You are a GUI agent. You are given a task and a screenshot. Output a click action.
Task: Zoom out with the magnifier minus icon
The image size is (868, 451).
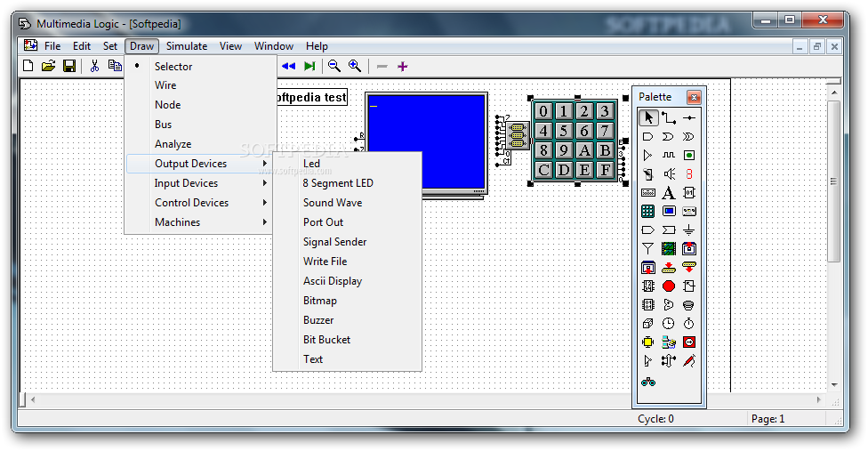click(x=334, y=67)
